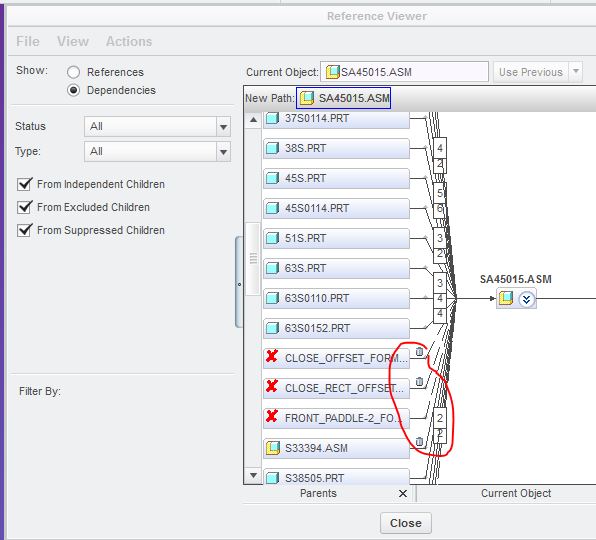Screen dimensions: 596x540
Task: Click assembly icon in New Path chip
Action: coord(307,98)
